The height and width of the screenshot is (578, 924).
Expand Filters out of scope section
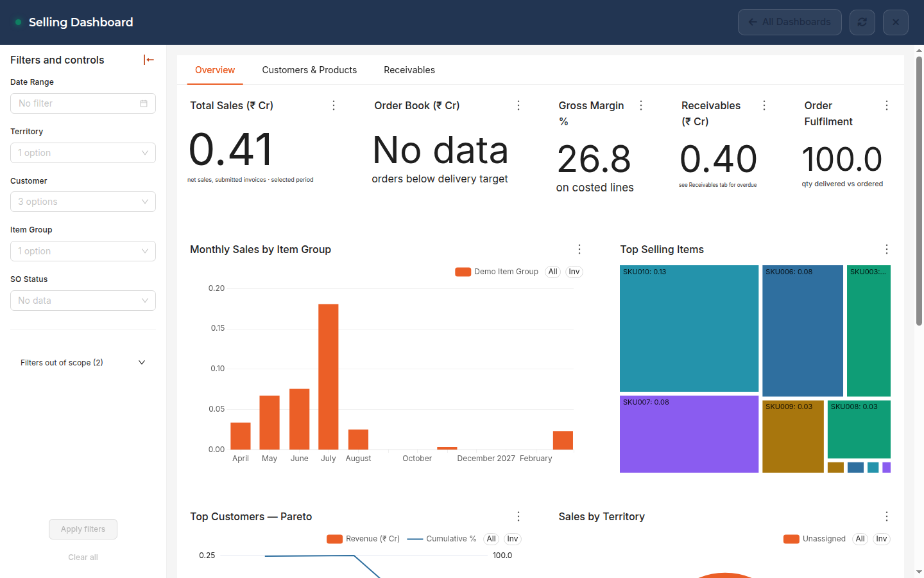83,363
